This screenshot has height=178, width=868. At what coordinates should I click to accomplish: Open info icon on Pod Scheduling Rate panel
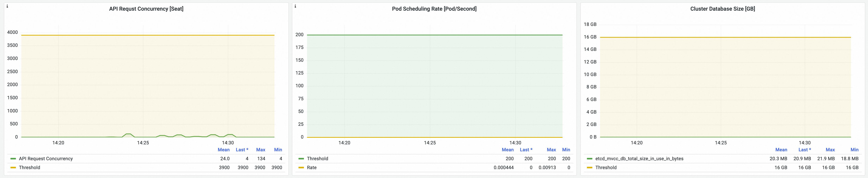295,6
